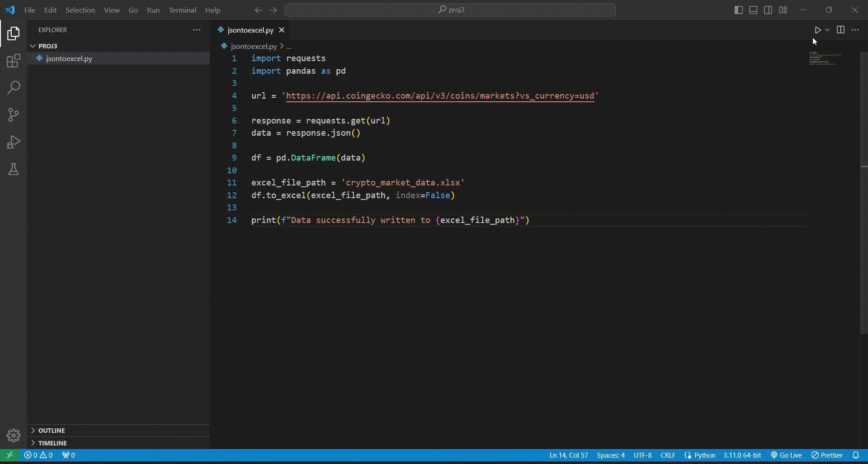Click Prettier status bar item

point(827,455)
